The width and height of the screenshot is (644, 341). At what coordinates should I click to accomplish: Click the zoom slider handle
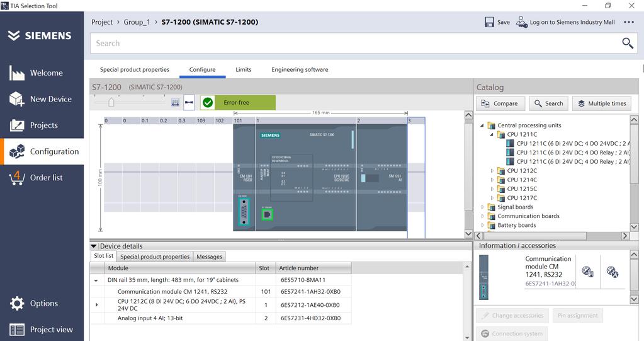pos(111,102)
